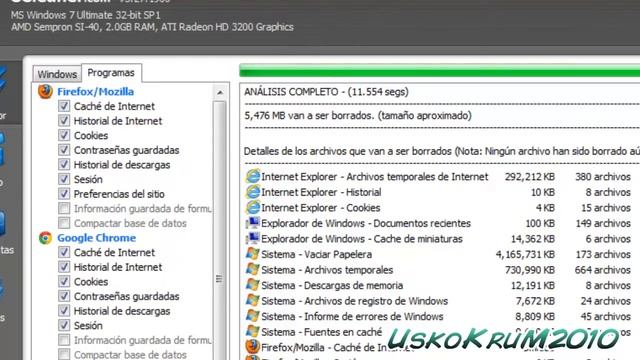The width and height of the screenshot is (640, 360).
Task: Select row Internet Explorer - Cookies
Action: [438, 208]
